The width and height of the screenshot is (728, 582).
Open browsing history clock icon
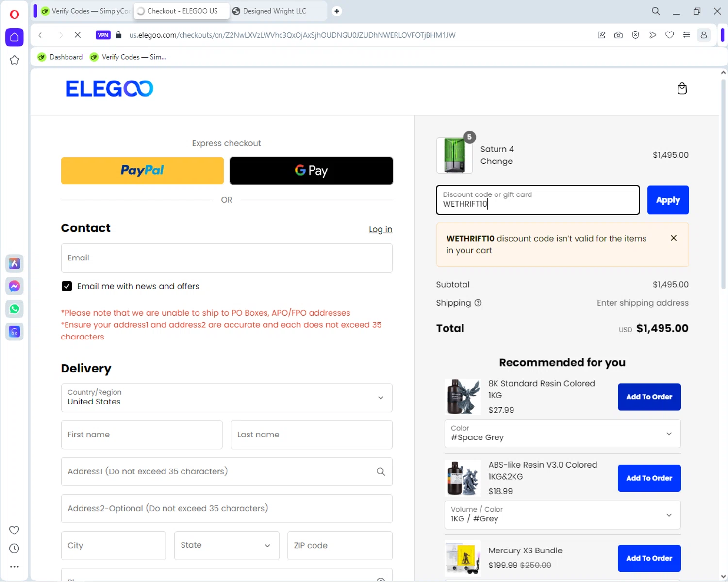(14, 549)
